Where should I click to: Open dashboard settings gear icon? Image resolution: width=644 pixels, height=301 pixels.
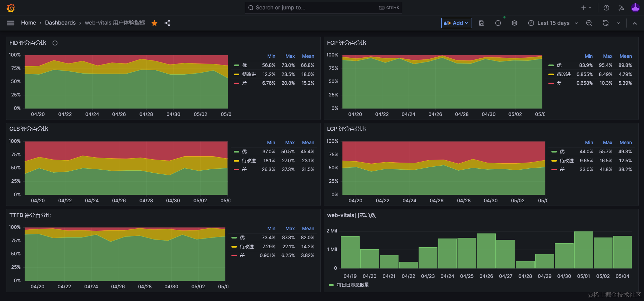point(515,23)
